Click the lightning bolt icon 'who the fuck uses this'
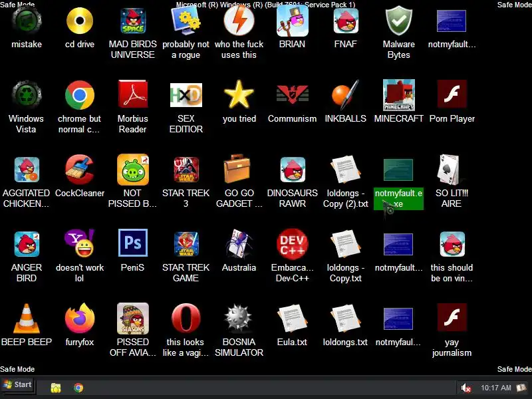 239,21
